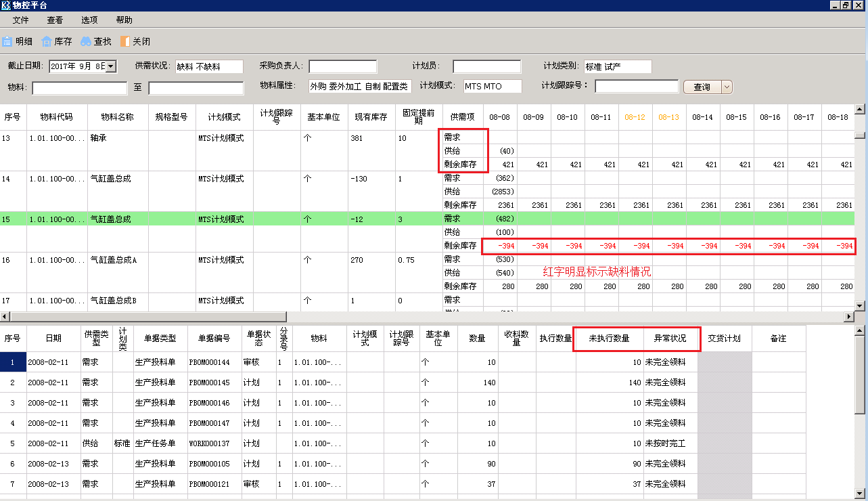
Task: Focus the 计划员 input field
Action: coord(487,66)
